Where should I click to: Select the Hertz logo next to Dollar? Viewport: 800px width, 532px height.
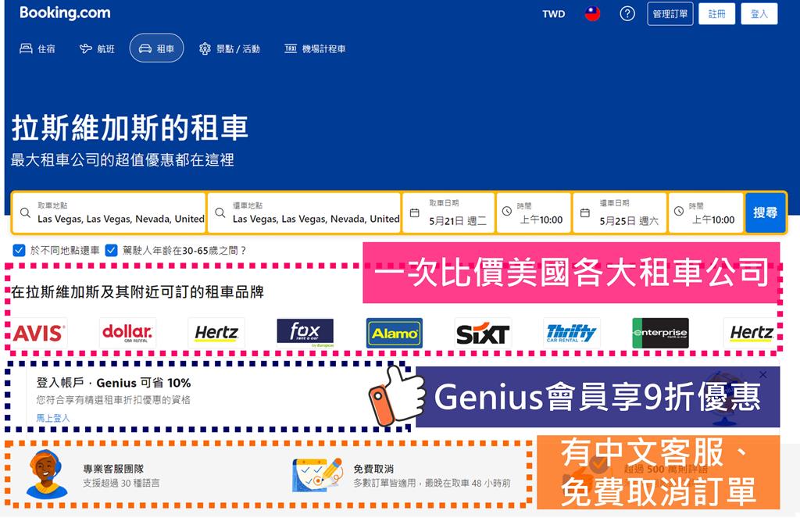tap(216, 333)
